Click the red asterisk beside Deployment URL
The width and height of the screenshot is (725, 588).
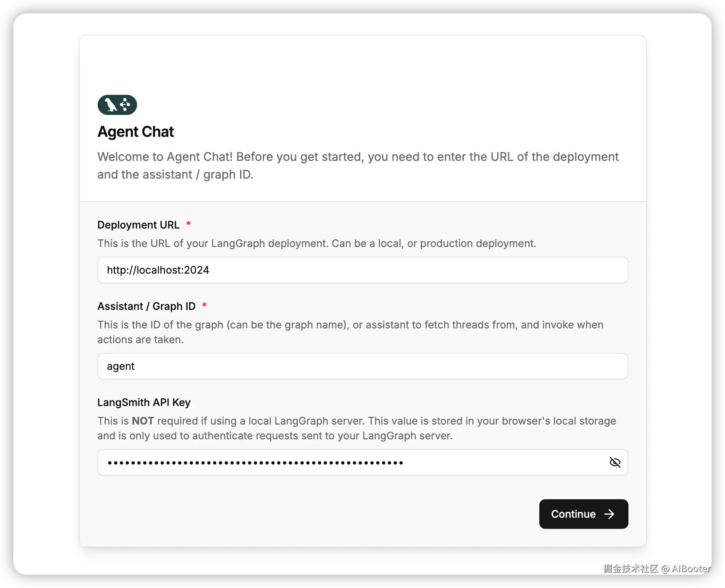(188, 224)
